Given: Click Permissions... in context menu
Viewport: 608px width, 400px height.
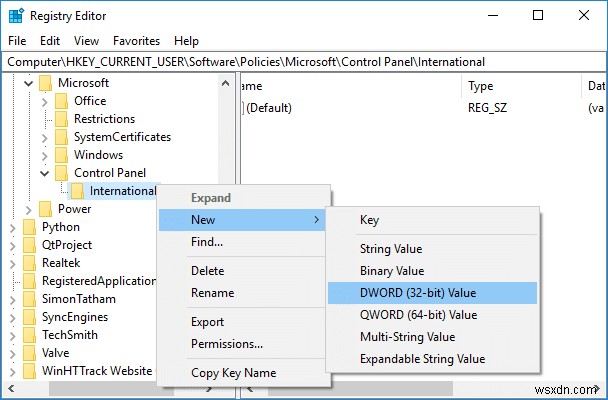Looking at the screenshot, I should [x=227, y=344].
